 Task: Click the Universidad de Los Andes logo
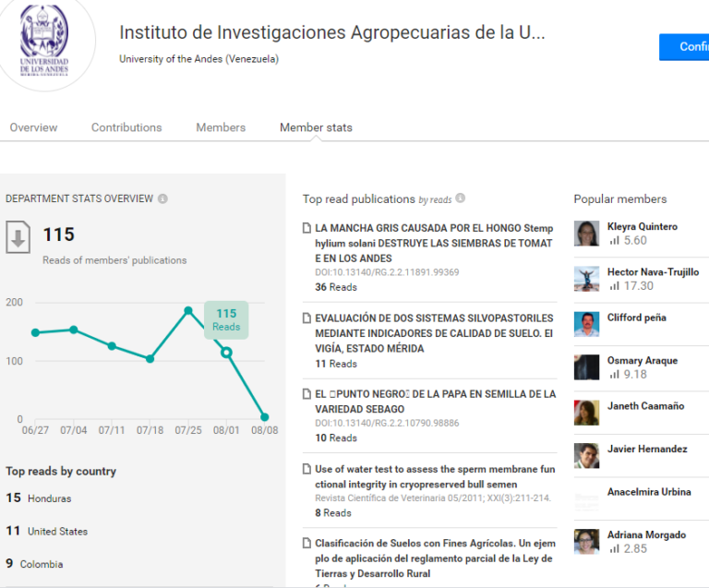44,41
